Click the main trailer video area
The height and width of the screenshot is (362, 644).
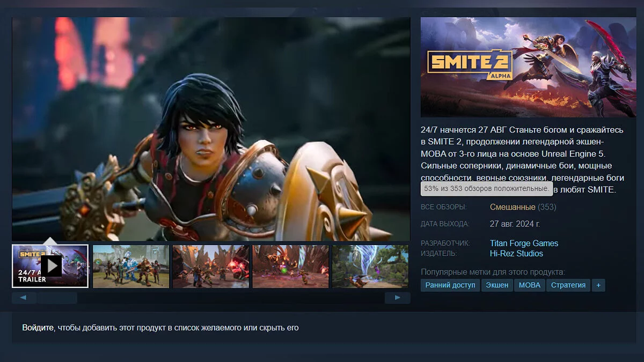(211, 129)
